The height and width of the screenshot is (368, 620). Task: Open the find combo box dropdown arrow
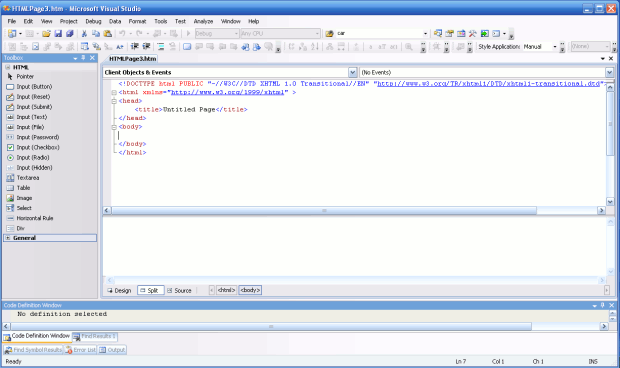[425, 34]
